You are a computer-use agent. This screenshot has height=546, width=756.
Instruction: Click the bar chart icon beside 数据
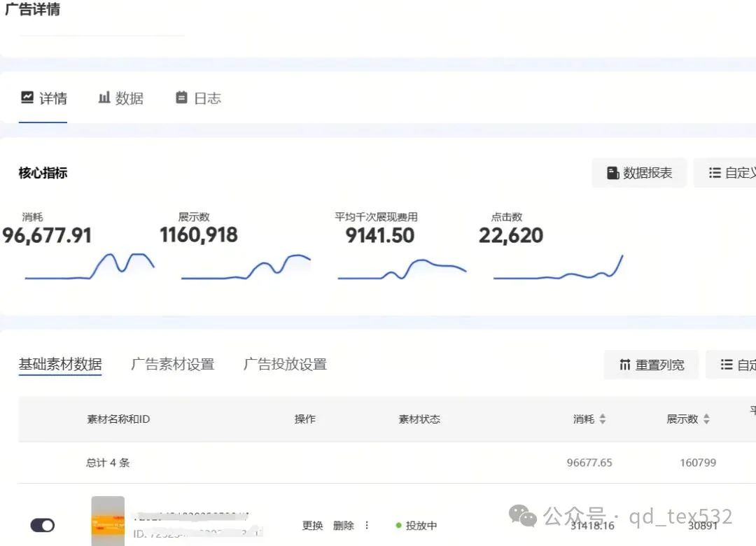coord(104,98)
